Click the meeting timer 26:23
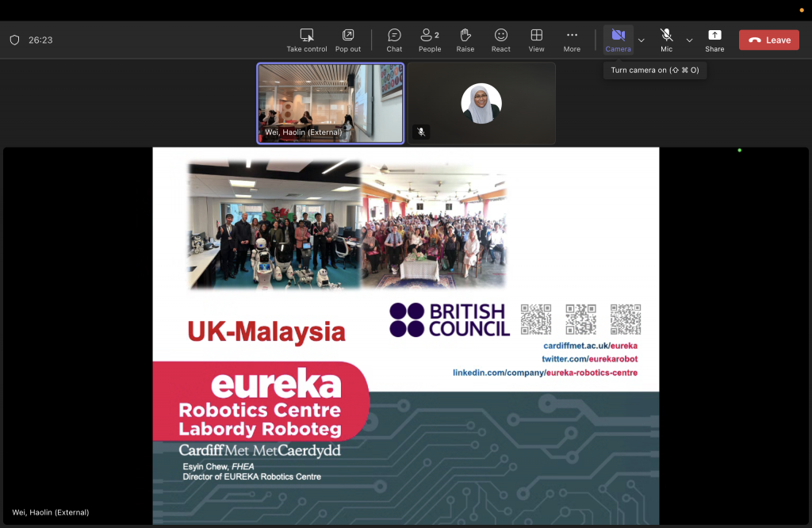812x528 pixels. [40, 40]
